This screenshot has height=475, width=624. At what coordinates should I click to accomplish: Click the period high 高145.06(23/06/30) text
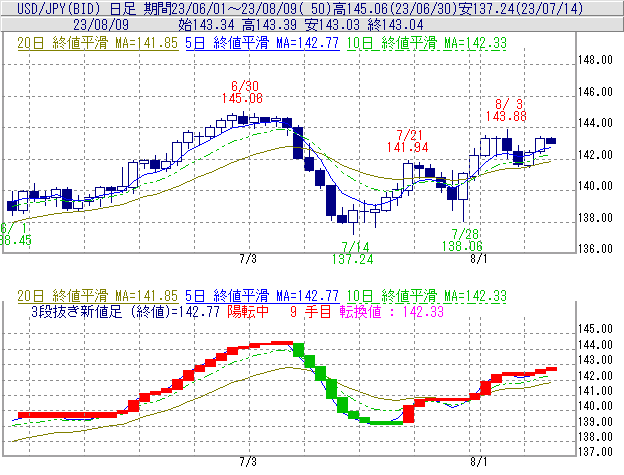point(396,8)
